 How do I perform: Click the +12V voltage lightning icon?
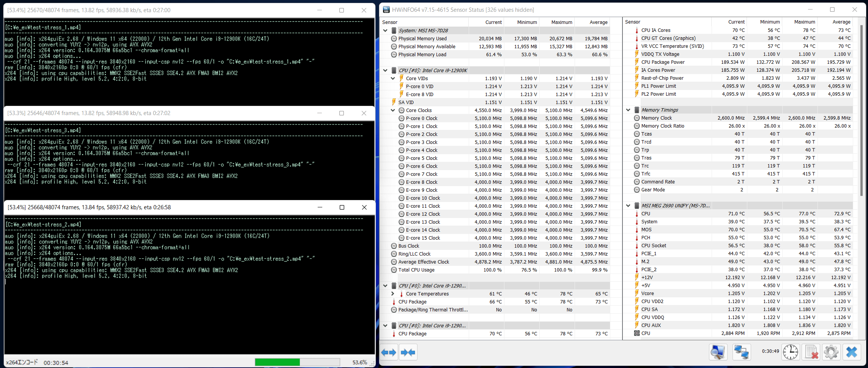[637, 278]
